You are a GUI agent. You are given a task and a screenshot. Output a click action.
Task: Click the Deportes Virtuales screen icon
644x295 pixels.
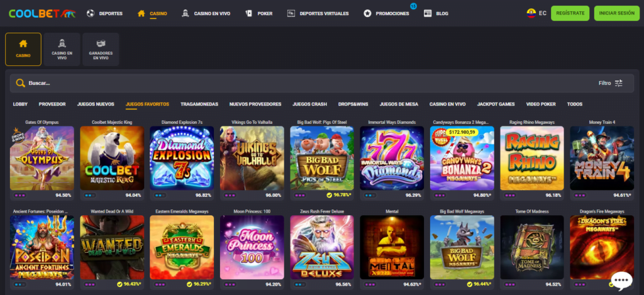[x=291, y=14]
